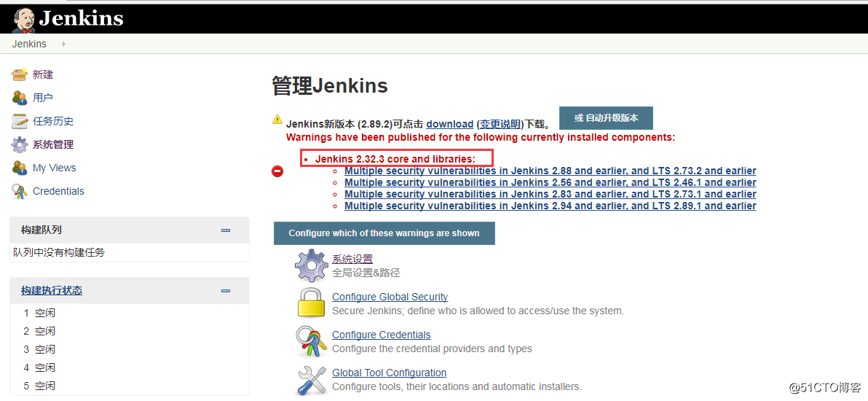Open the Configure Credentials link
868x401 pixels.
tap(382, 335)
